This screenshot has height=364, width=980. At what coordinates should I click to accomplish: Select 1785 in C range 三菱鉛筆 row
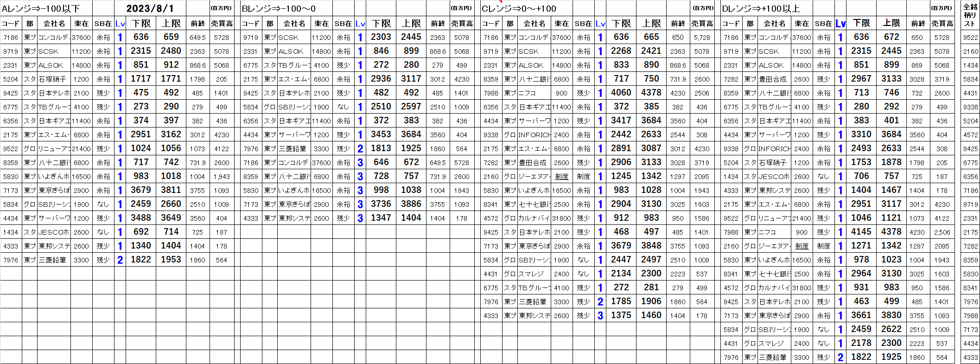pyautogui.click(x=621, y=301)
